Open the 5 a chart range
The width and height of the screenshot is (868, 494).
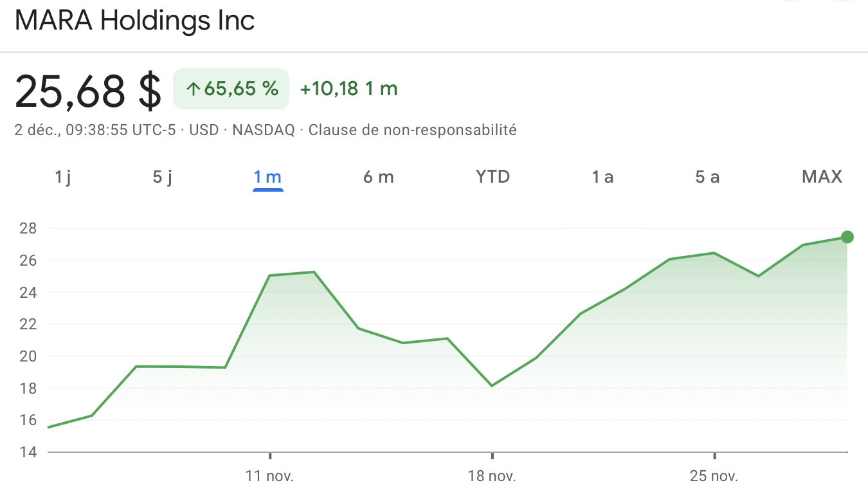[x=707, y=177]
